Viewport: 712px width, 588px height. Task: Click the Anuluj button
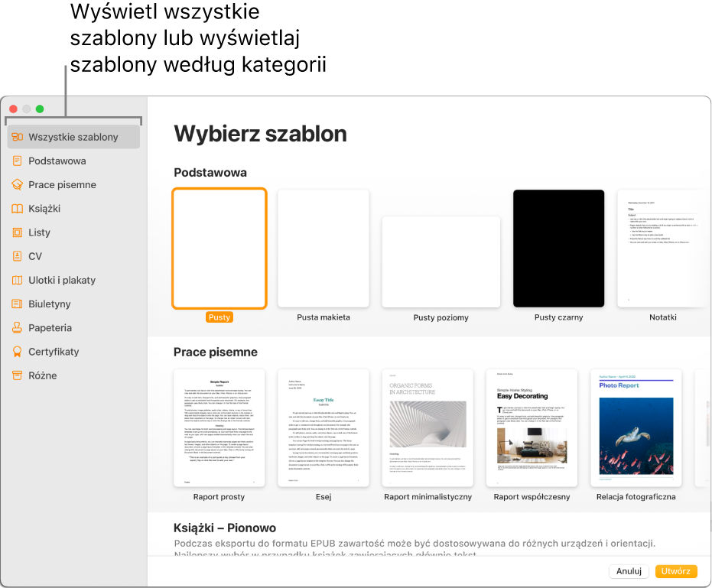pos(629,571)
